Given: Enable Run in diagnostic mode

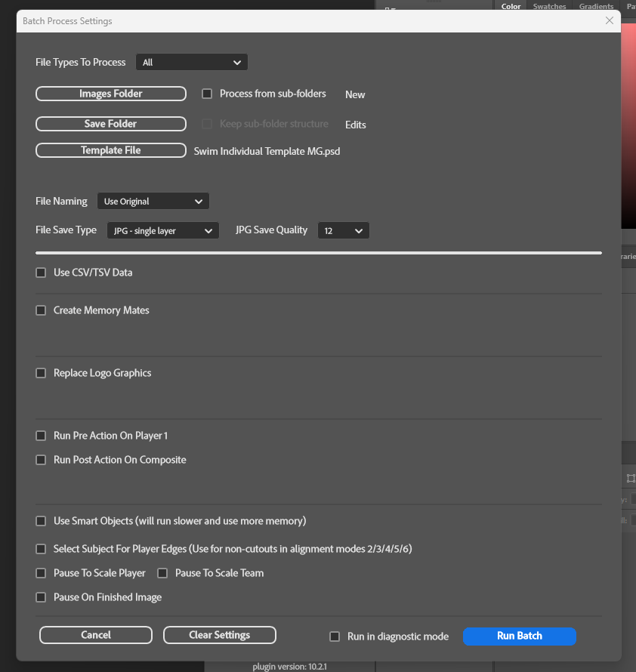Looking at the screenshot, I should point(335,637).
